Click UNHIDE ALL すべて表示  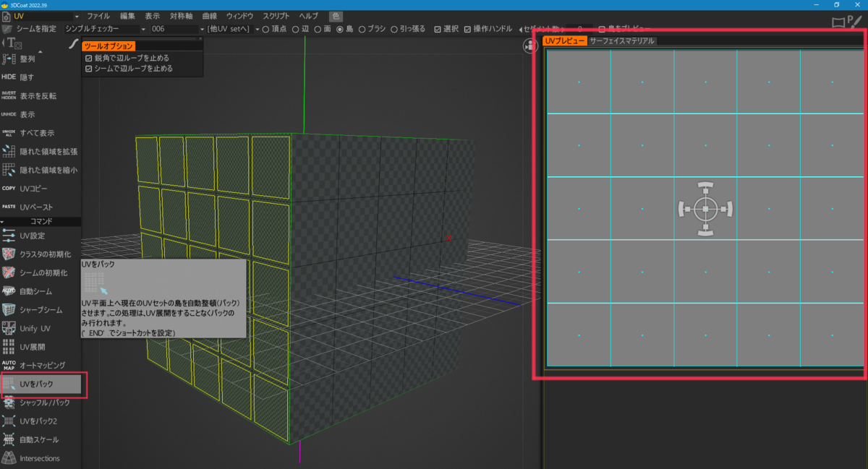[29, 133]
